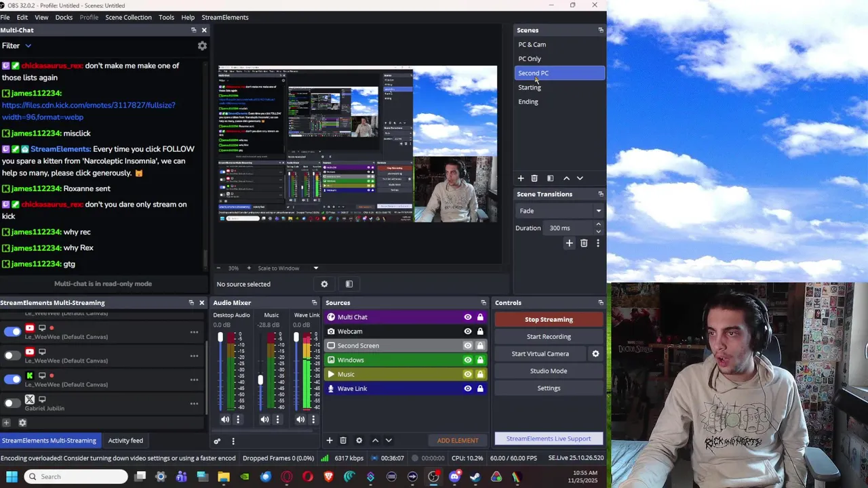Open scene filters icon in Scenes panel
The height and width of the screenshot is (488, 868).
coord(550,178)
